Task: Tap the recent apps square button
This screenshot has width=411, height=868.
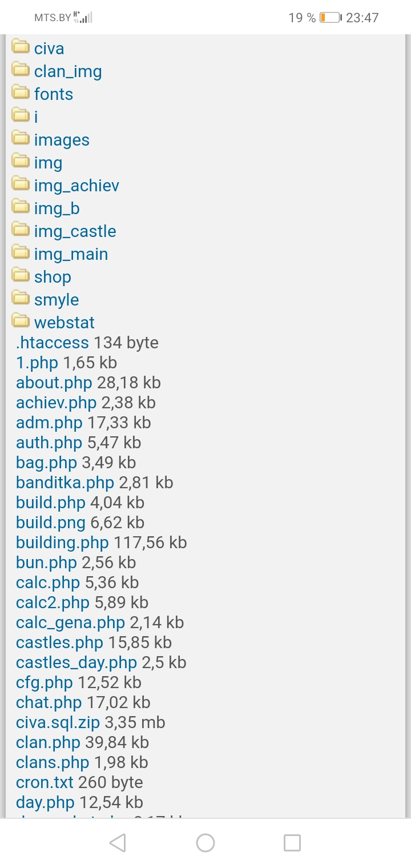Action: pyautogui.click(x=292, y=843)
